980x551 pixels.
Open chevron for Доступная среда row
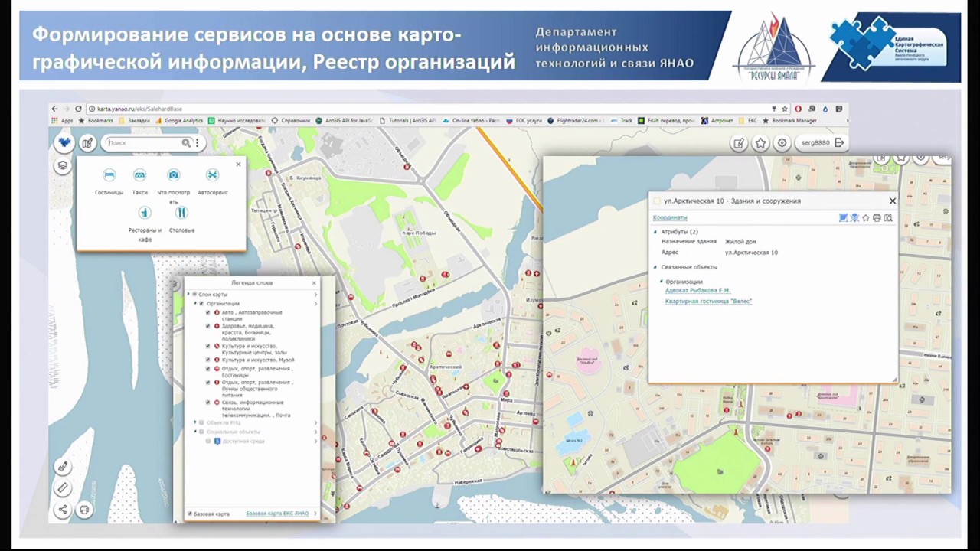315,441
